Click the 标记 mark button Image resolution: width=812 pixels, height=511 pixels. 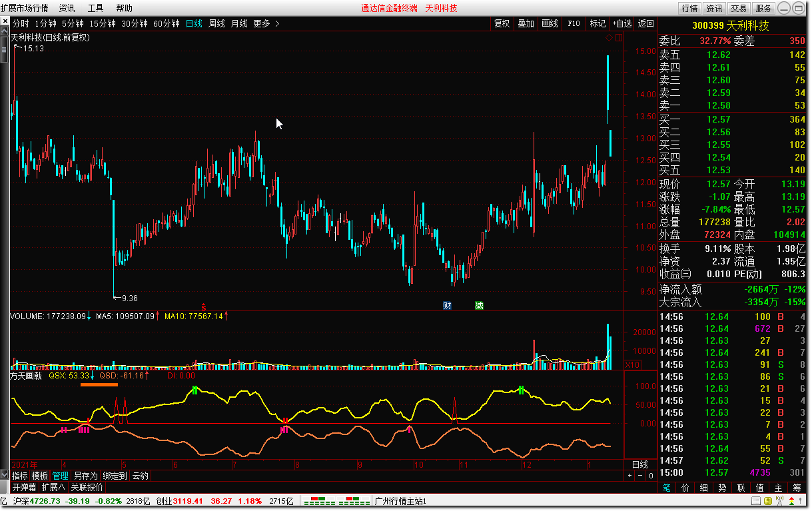click(598, 23)
